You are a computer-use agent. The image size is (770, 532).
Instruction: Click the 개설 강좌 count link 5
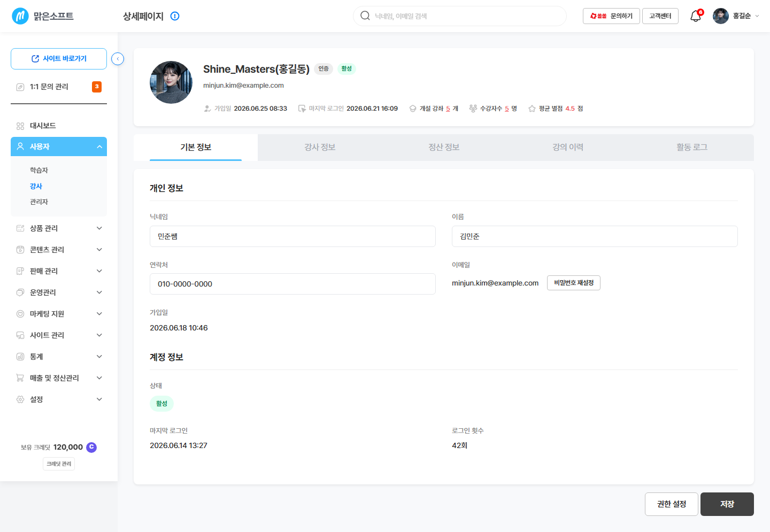pyautogui.click(x=448, y=109)
